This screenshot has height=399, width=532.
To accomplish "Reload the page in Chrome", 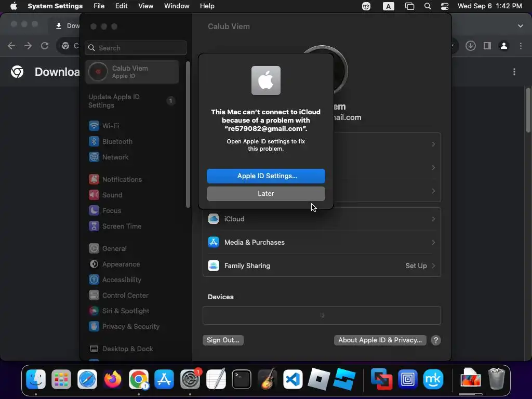I will click(x=45, y=46).
